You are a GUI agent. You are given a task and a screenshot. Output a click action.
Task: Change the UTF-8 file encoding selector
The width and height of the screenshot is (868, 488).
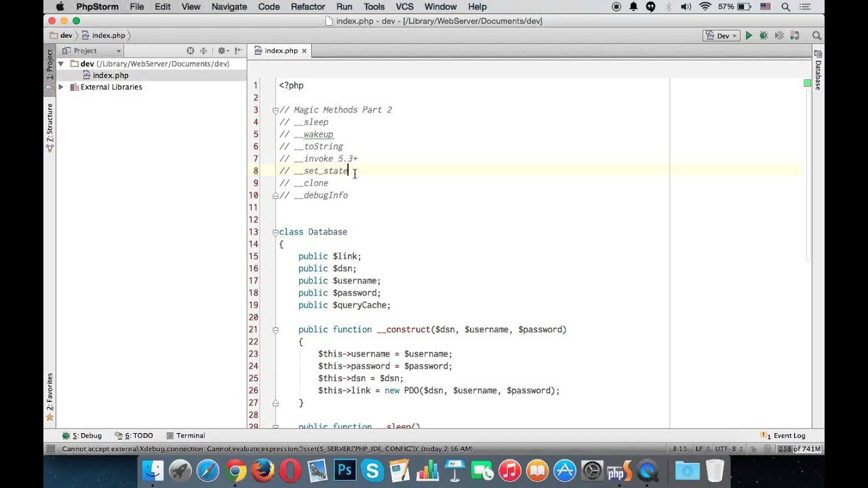pyautogui.click(x=728, y=449)
